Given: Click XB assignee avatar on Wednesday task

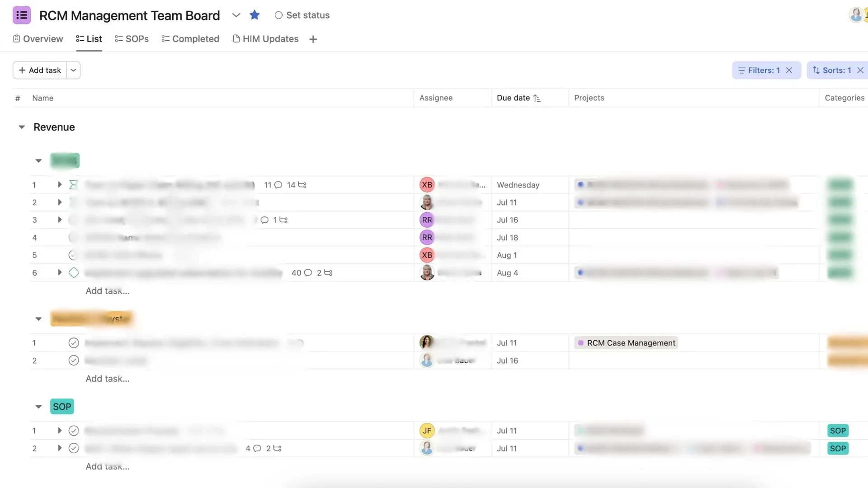Looking at the screenshot, I should (427, 185).
